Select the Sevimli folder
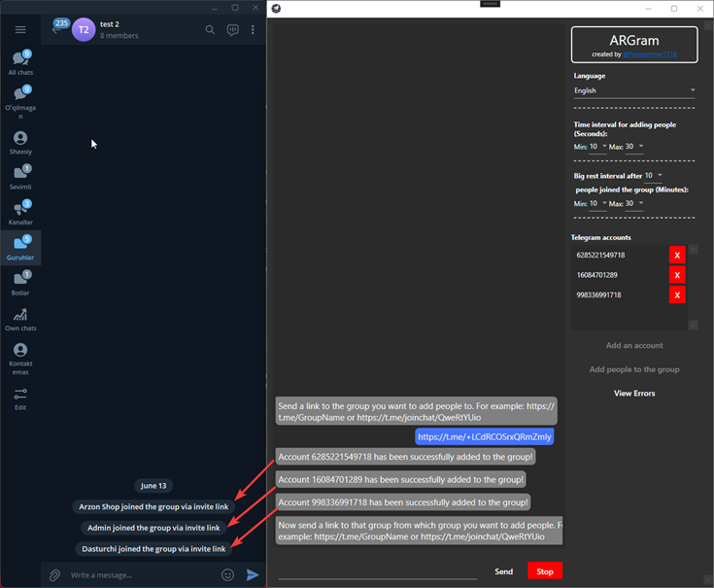Viewport: 714px width, 588px height. (20, 178)
